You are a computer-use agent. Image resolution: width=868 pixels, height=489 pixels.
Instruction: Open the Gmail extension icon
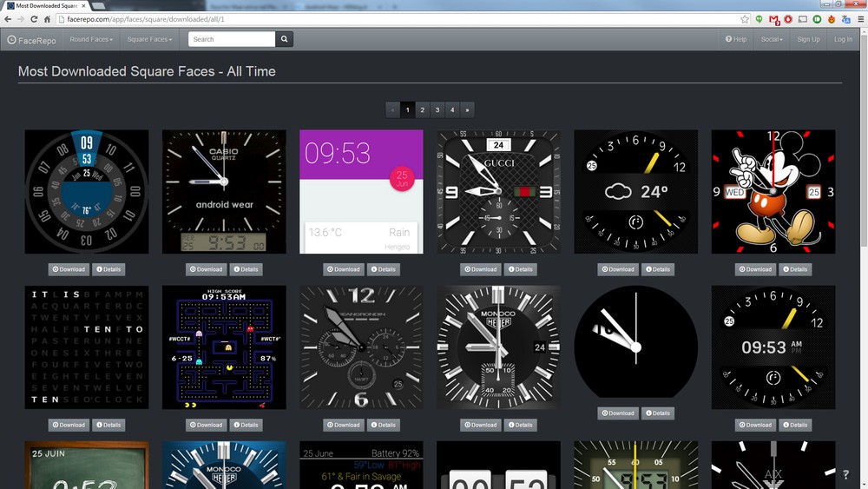coord(774,19)
